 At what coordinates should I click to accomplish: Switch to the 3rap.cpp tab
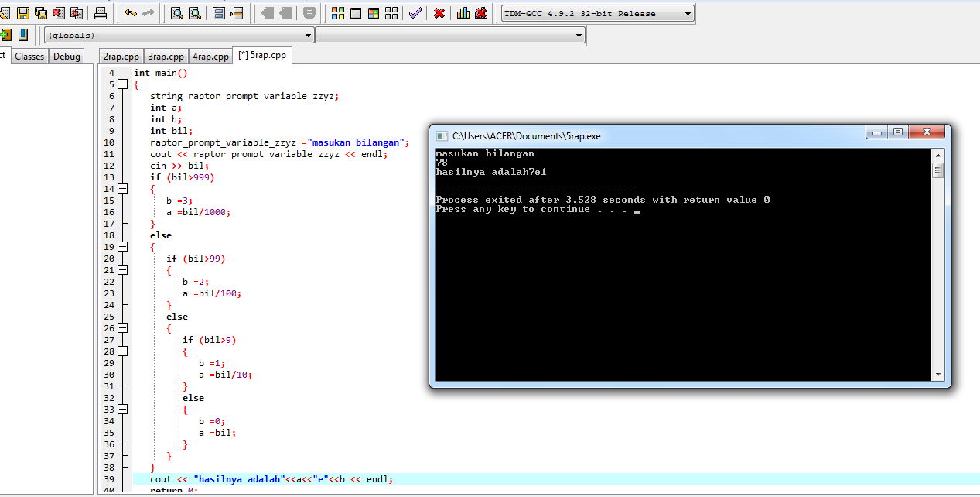click(x=166, y=56)
